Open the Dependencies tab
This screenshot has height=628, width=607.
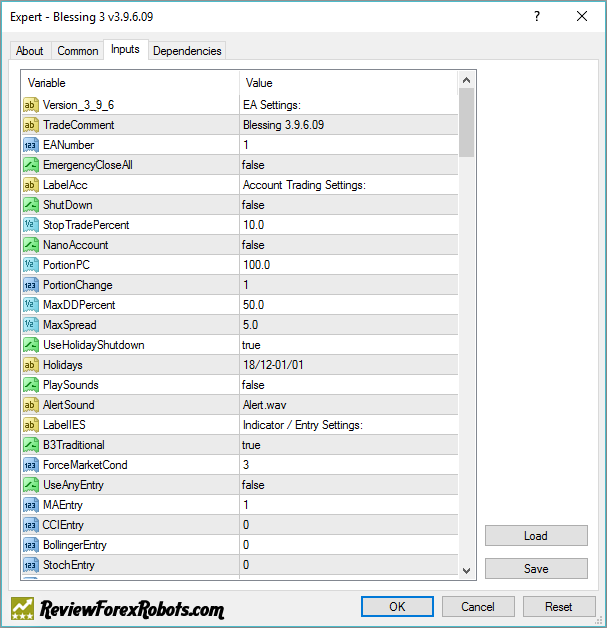(187, 51)
